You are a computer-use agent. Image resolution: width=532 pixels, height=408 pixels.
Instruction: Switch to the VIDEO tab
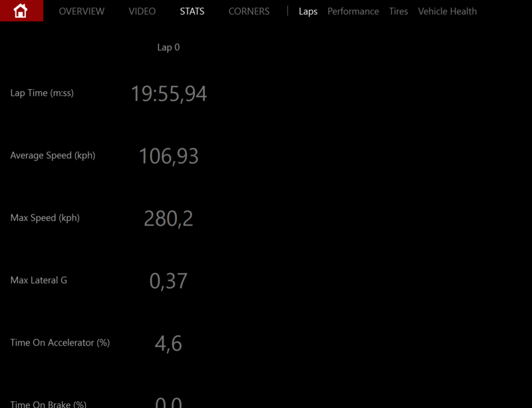coord(142,11)
